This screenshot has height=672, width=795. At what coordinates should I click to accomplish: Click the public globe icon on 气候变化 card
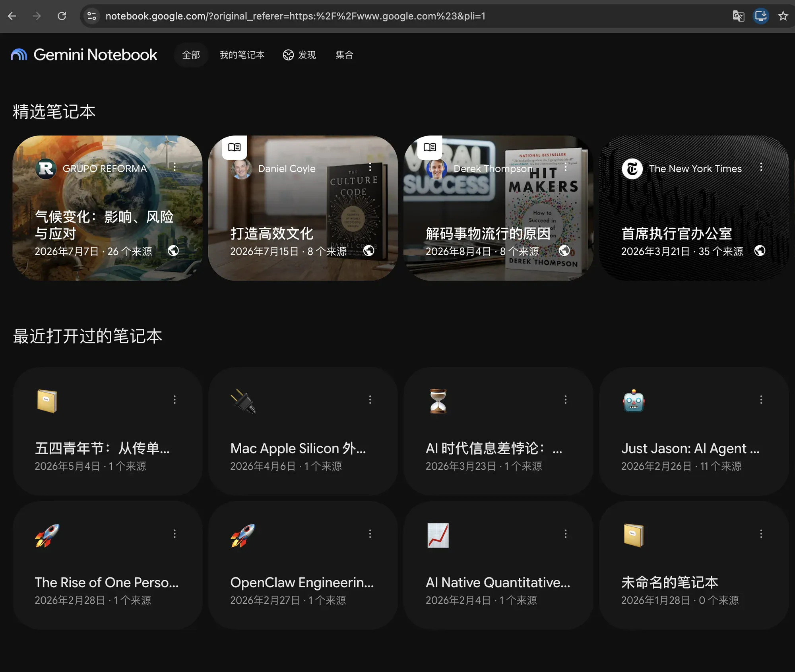click(x=173, y=251)
